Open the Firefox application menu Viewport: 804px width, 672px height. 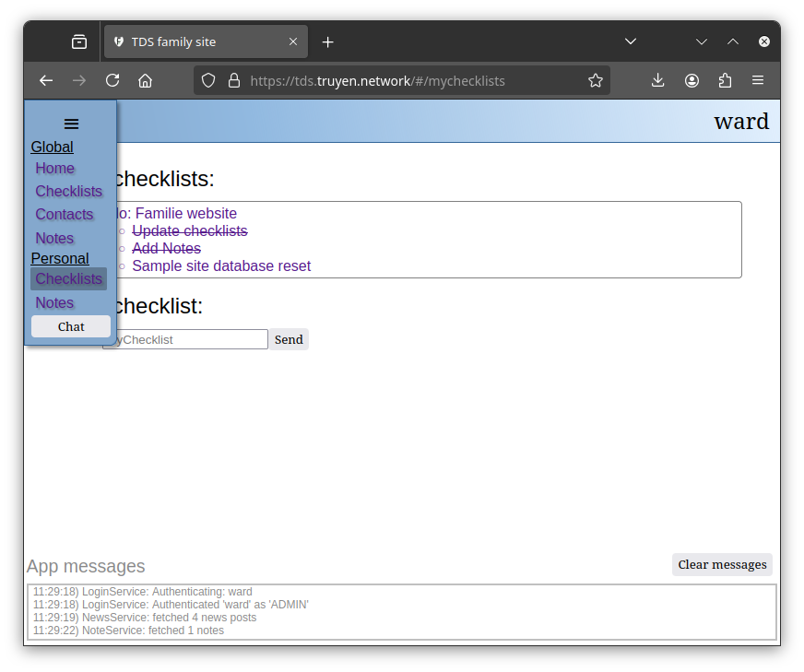tap(758, 80)
